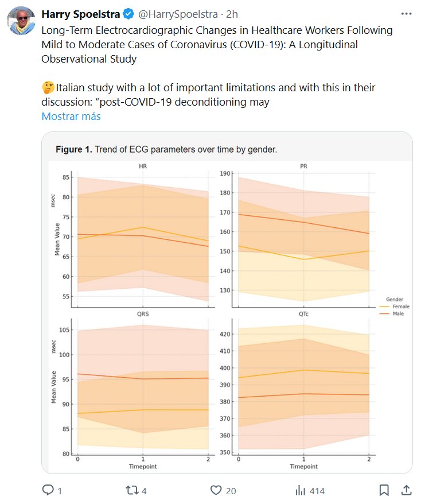The width and height of the screenshot is (421, 504).
Task: Expand the post with "Mostrar más"
Action: tap(71, 116)
